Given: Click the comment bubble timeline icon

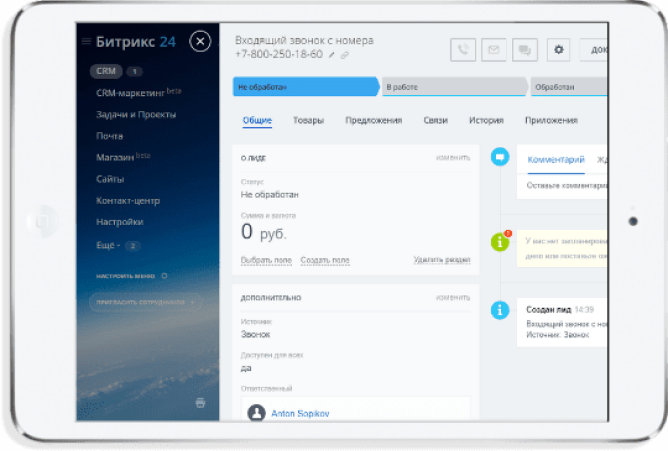Looking at the screenshot, I should point(500,157).
